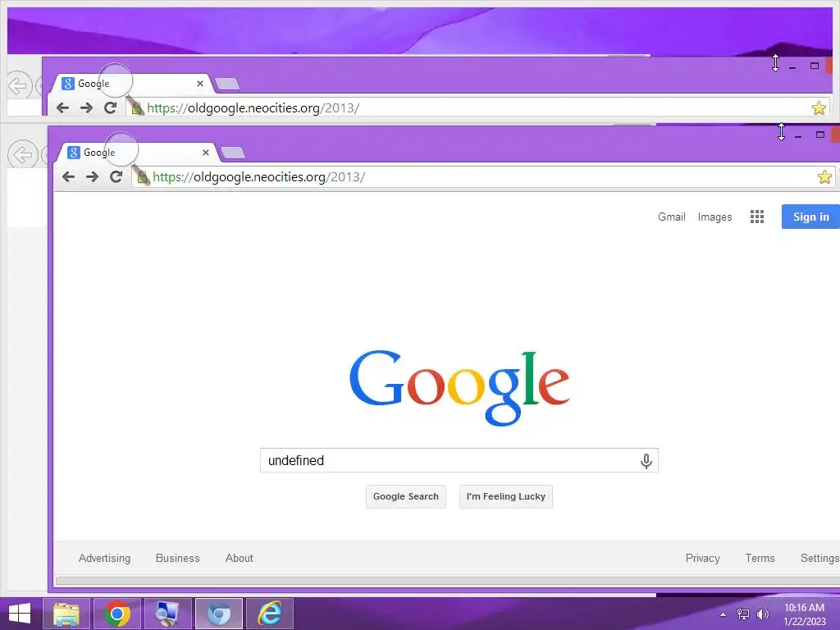Open Advertising footer link

pos(104,558)
